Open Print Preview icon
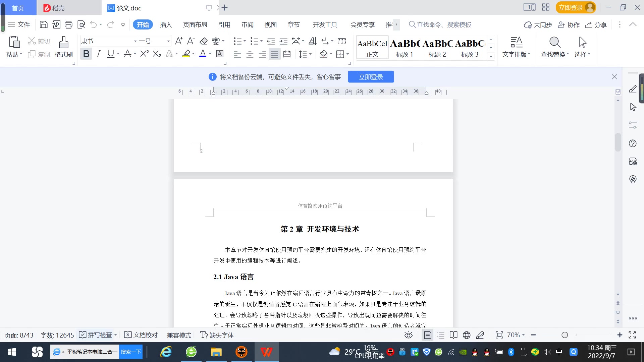This screenshot has width=644, height=362. point(81,24)
